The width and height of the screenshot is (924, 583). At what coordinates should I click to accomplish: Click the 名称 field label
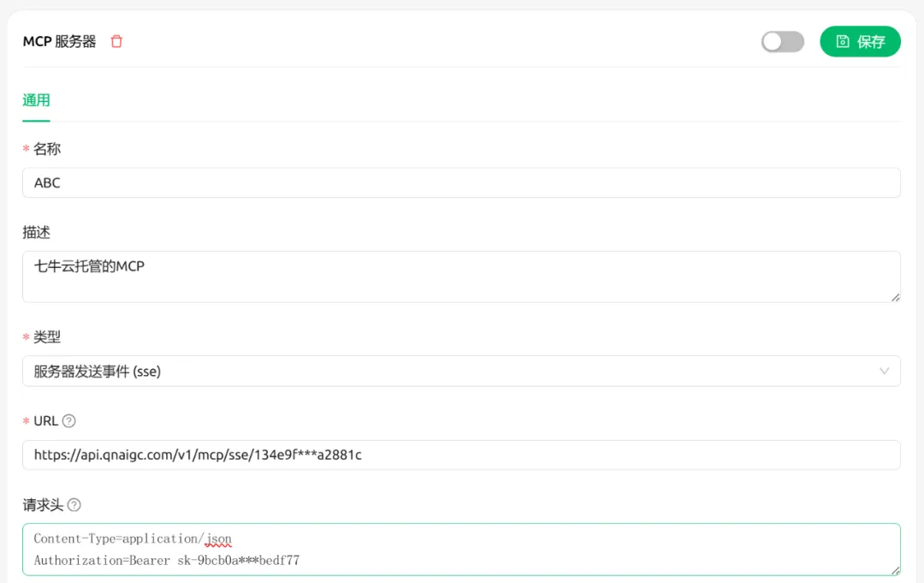pyautogui.click(x=46, y=149)
